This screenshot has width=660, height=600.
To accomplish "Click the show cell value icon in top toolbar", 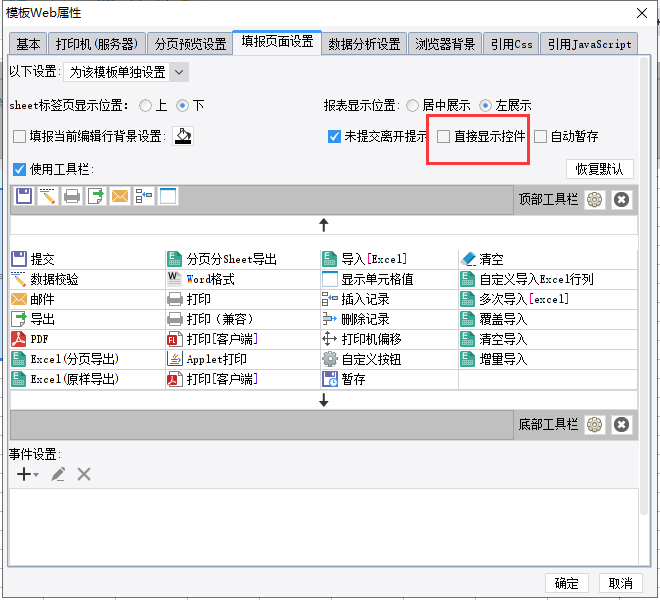I will (168, 196).
